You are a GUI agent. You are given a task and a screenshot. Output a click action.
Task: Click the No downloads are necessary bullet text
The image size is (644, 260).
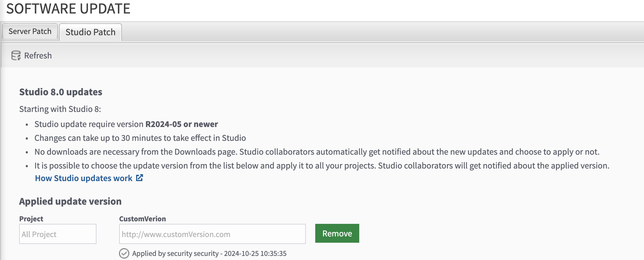[x=317, y=152]
